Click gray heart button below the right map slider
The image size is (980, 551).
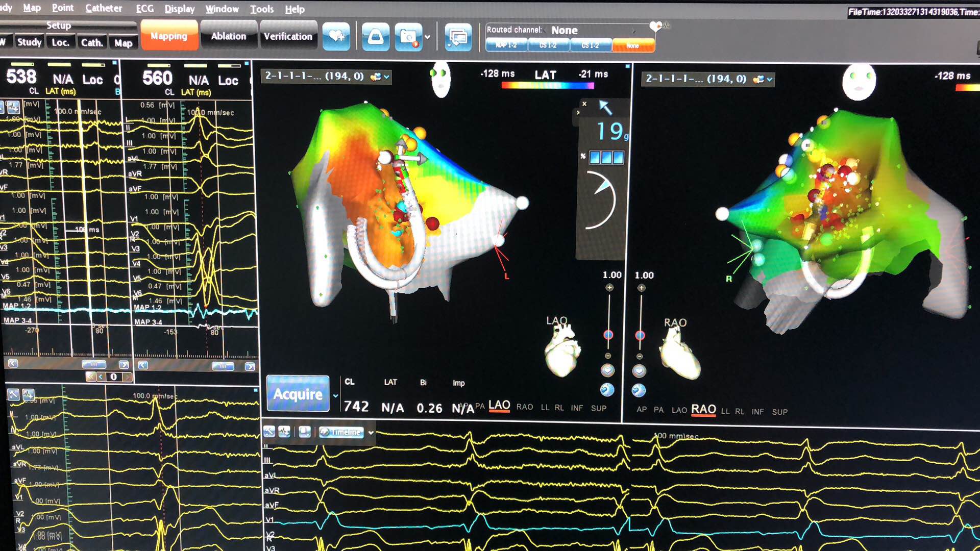point(639,371)
